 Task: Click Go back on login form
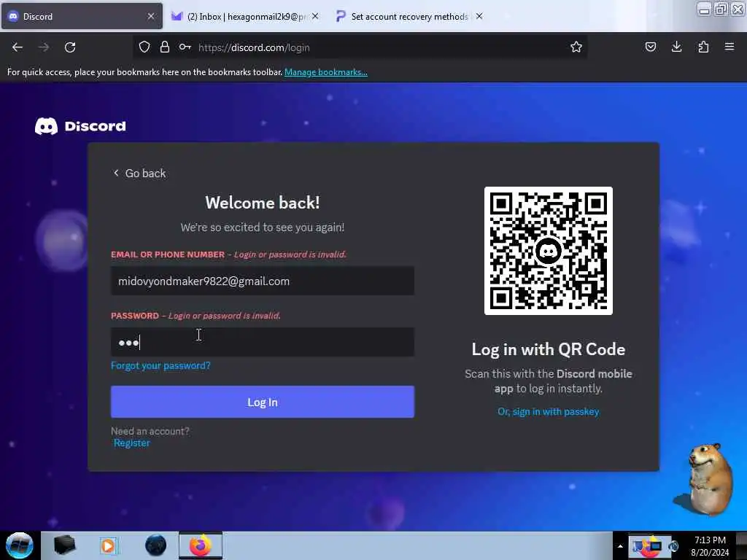click(x=139, y=174)
